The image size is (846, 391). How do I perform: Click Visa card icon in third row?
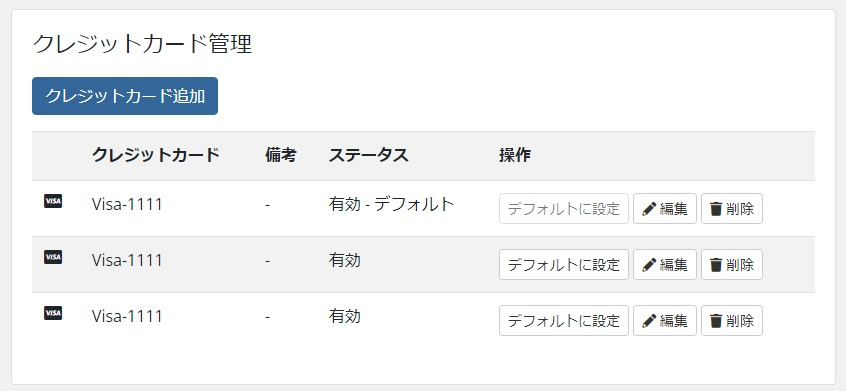coord(53,313)
